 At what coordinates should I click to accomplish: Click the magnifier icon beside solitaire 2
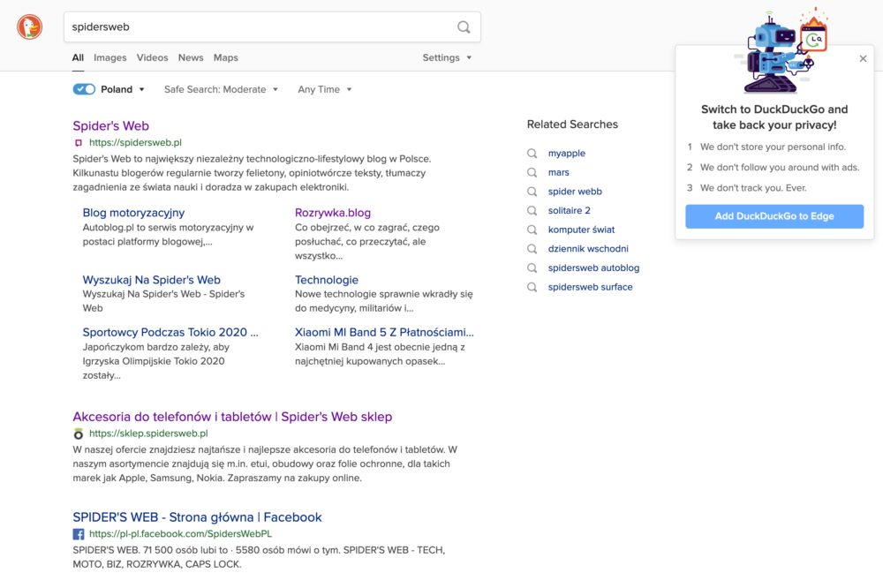pos(532,211)
